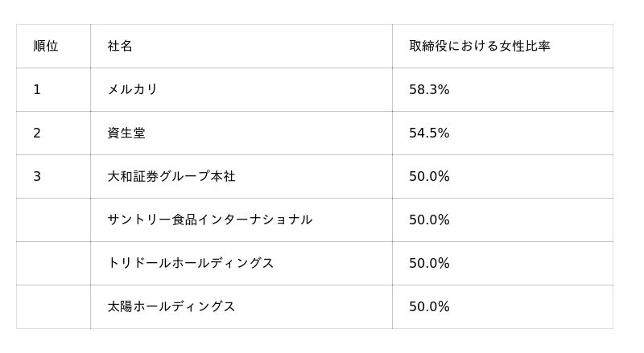
Task: Select the 資生堂 company cell
Action: tap(126, 133)
